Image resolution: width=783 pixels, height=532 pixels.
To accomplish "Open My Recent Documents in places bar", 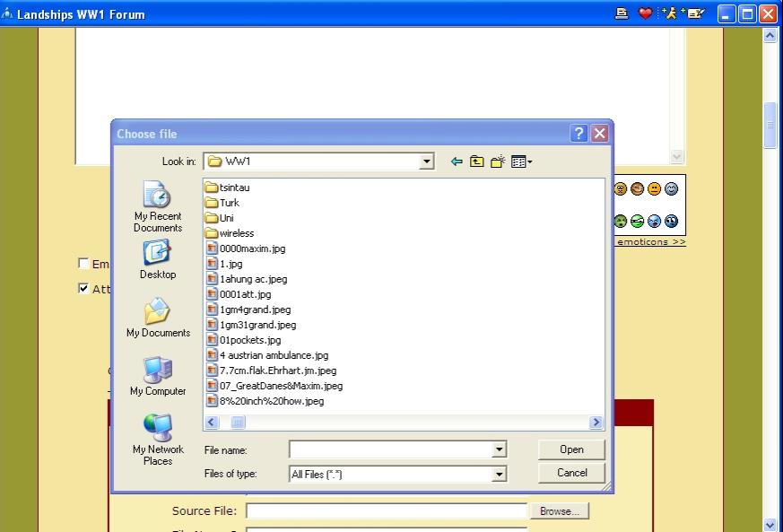I will coord(158,206).
